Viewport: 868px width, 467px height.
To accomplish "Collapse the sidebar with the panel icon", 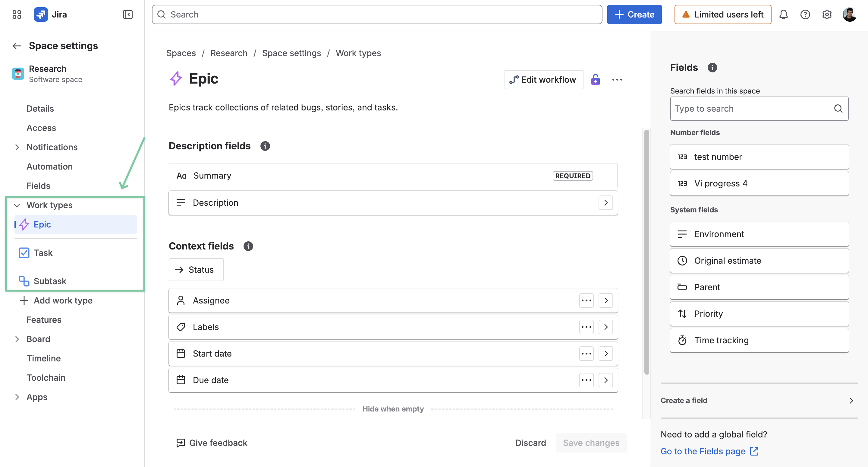I will [128, 14].
